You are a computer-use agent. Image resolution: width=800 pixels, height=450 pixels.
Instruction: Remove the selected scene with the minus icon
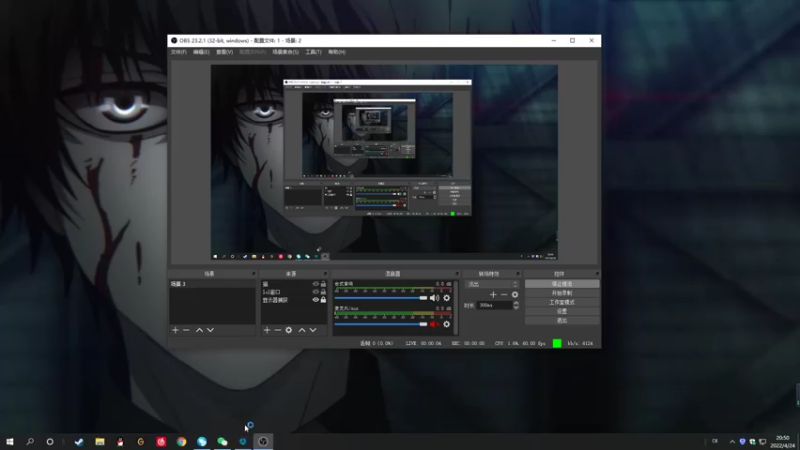point(186,330)
